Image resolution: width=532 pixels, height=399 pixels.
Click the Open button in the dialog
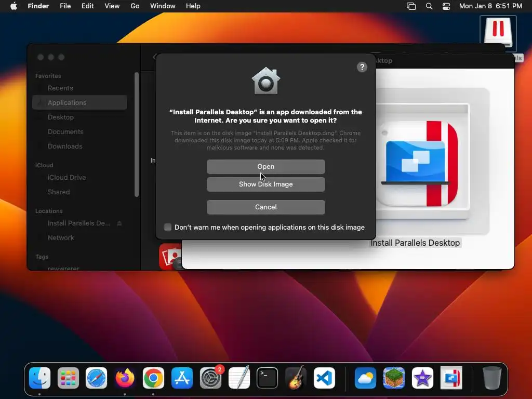coord(265,167)
